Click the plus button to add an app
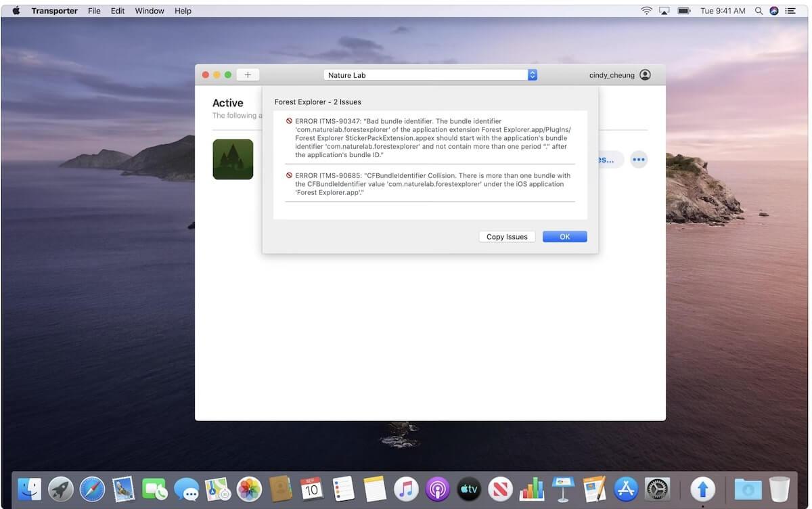This screenshot has width=812, height=509. [248, 75]
